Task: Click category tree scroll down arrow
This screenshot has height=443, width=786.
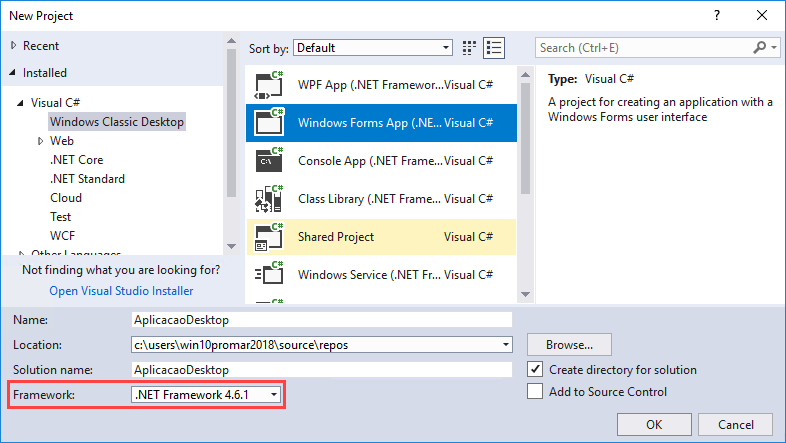Action: click(x=231, y=246)
